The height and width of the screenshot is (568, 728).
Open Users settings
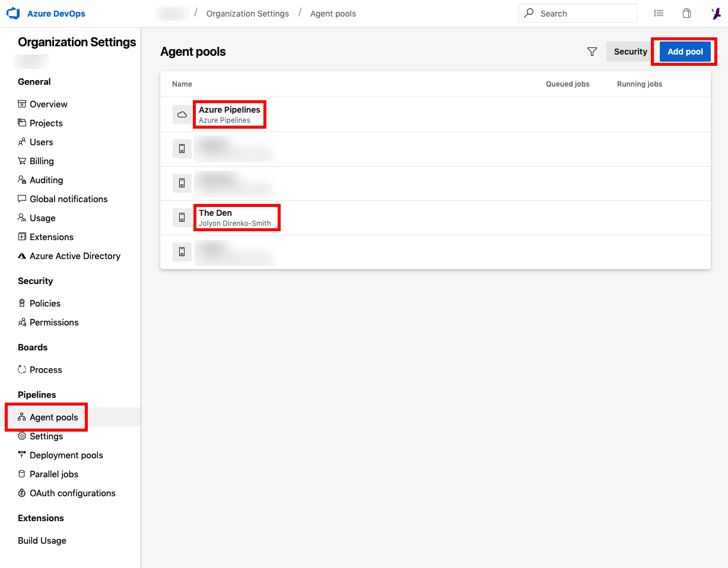[x=42, y=142]
